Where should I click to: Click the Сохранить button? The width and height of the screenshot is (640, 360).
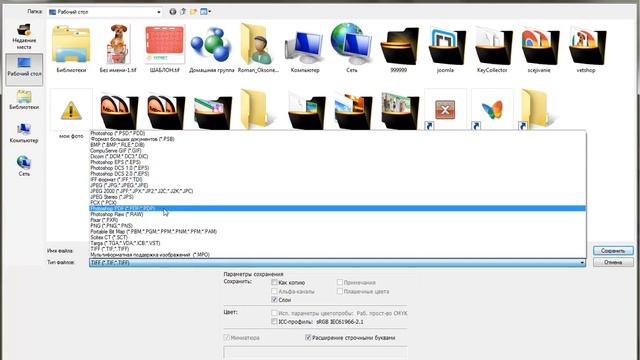(x=613, y=251)
